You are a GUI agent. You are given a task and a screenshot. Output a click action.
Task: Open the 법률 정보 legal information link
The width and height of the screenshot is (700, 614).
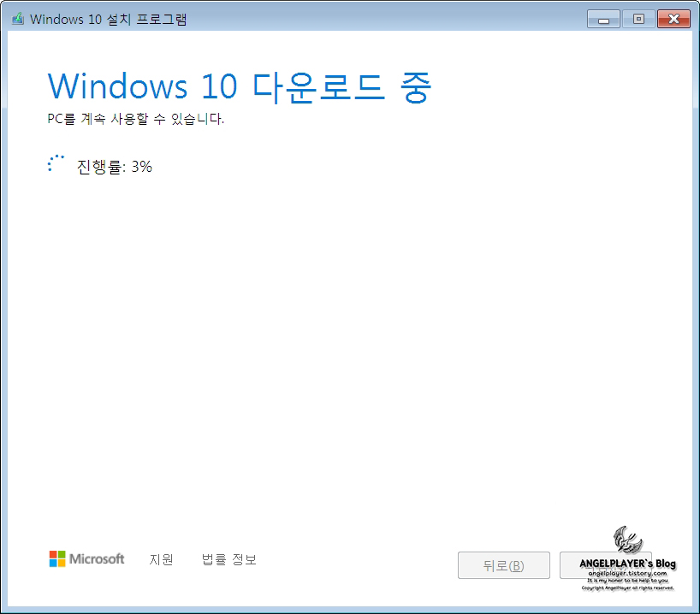pyautogui.click(x=229, y=559)
